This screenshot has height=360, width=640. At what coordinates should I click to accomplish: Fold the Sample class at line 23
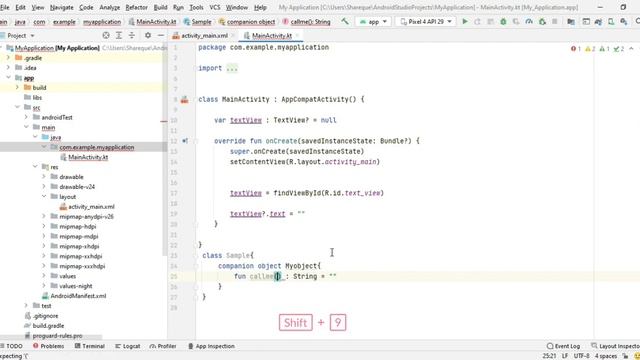[x=196, y=256]
